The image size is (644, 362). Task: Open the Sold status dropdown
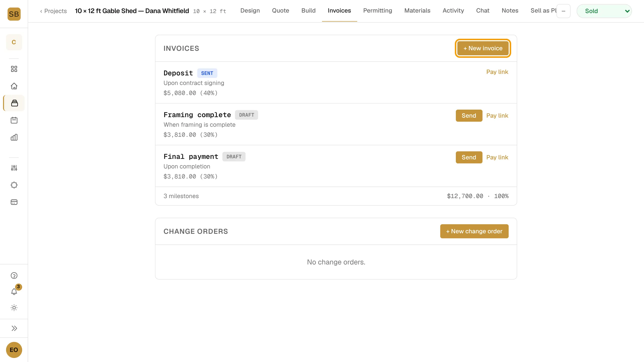coord(604,11)
